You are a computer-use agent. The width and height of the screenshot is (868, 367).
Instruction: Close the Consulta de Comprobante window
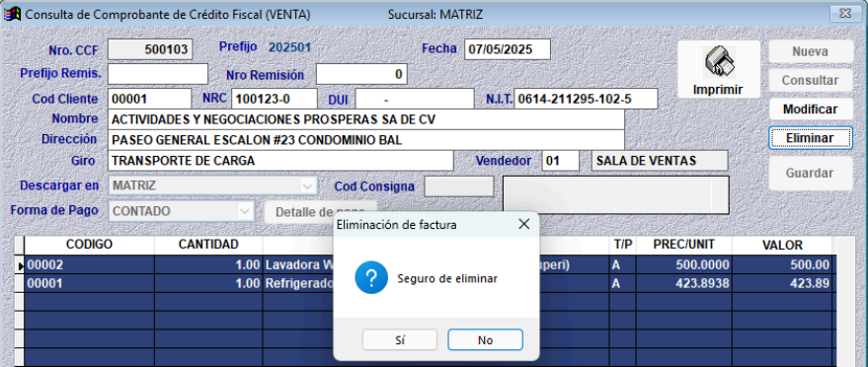click(x=845, y=13)
